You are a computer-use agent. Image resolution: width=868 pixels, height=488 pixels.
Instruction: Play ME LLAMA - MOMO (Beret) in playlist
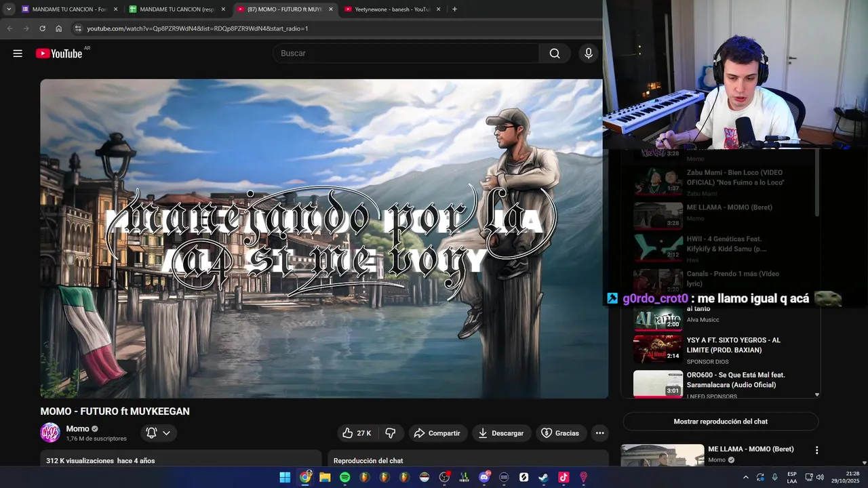click(721, 216)
